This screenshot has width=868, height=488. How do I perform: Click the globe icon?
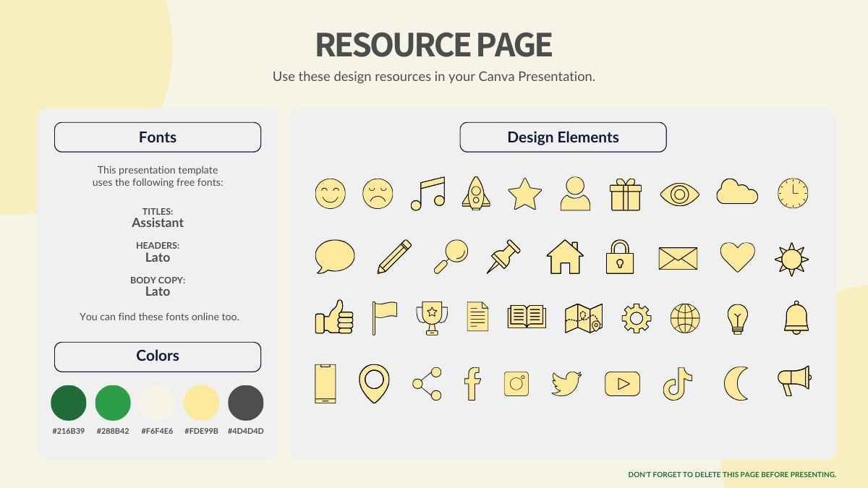[x=685, y=318]
